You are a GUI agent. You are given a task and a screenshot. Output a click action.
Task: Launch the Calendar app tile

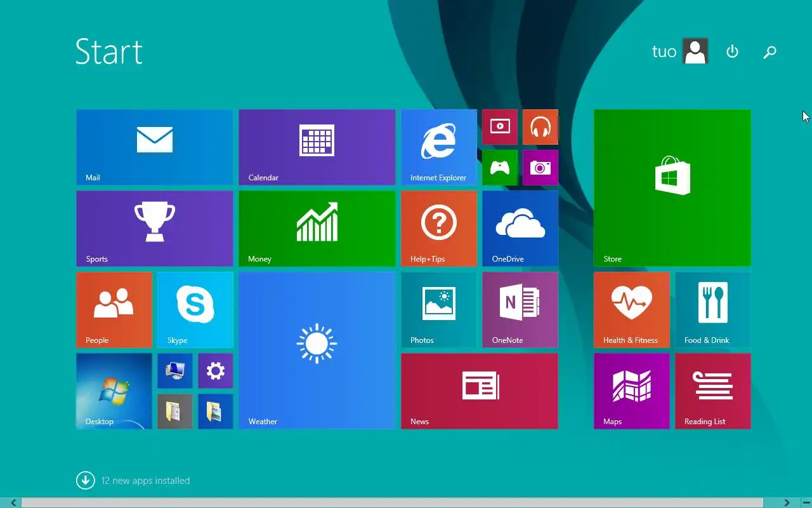tap(317, 147)
